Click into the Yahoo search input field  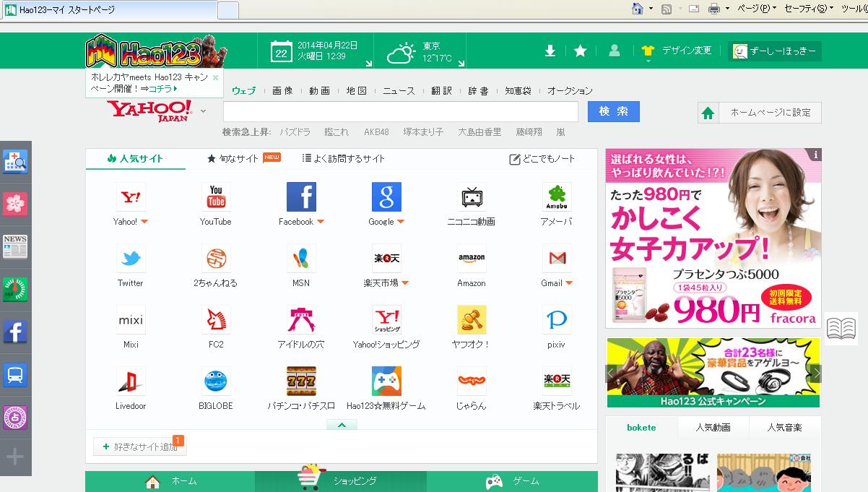[x=401, y=112]
